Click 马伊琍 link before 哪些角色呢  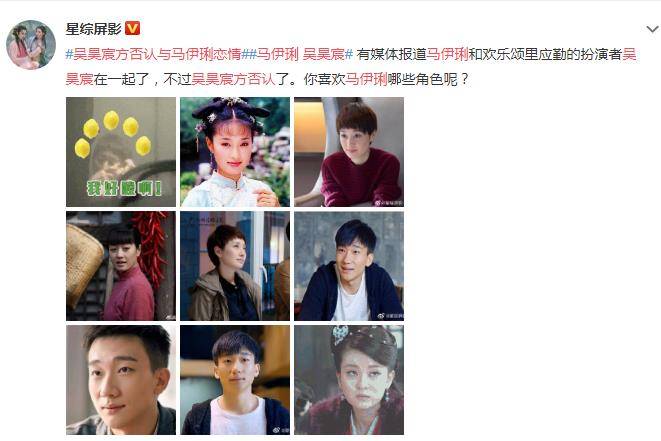coord(366,79)
